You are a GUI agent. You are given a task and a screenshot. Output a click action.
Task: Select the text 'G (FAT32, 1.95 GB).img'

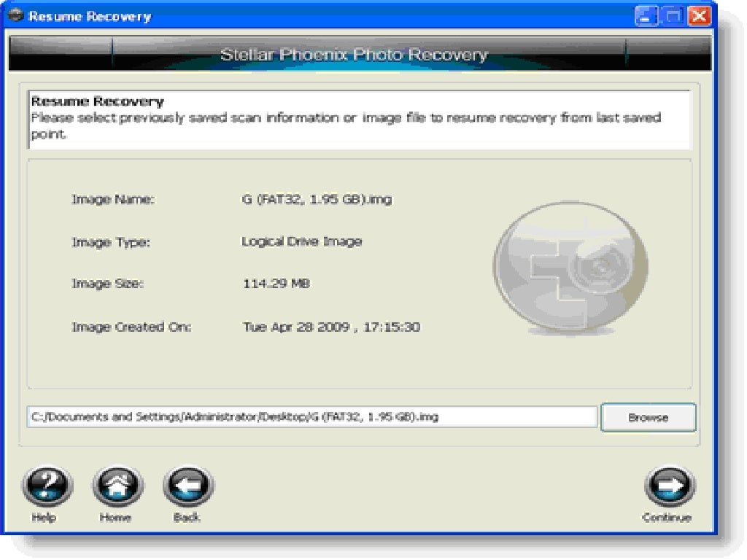click(x=317, y=199)
